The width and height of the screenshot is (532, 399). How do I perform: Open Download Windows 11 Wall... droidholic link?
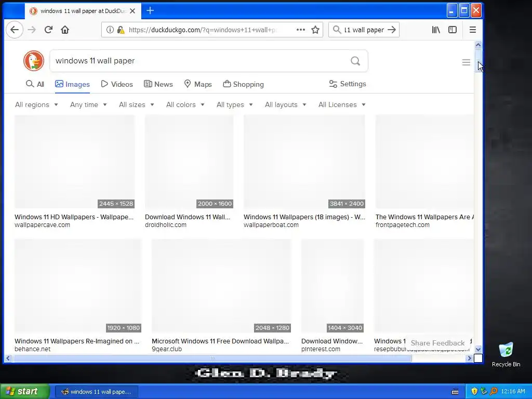pos(187,217)
